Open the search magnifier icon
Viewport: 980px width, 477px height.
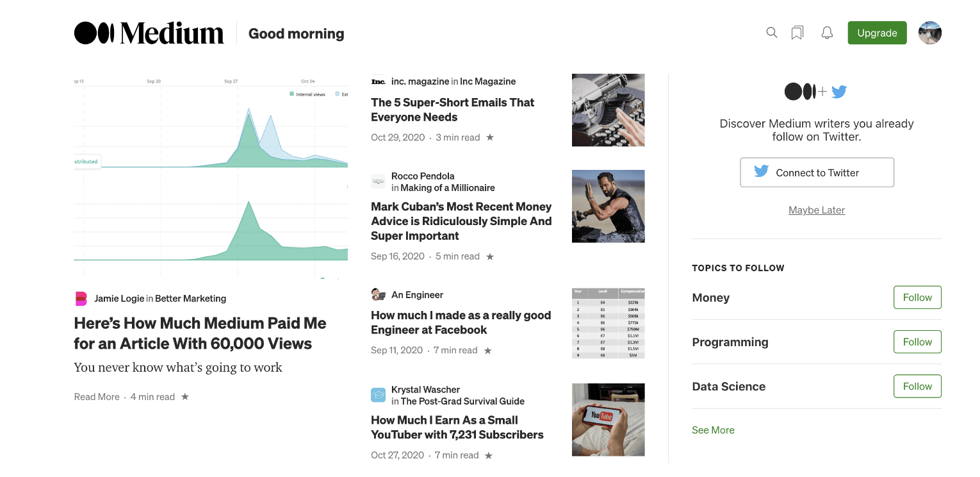[772, 33]
